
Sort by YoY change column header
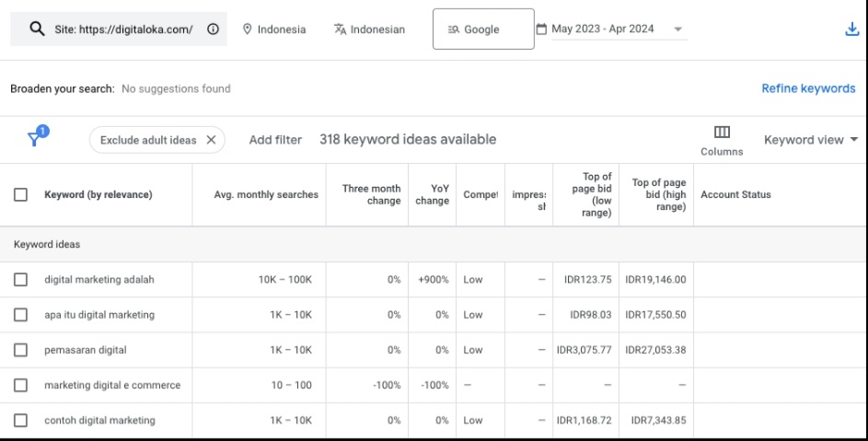(433, 194)
